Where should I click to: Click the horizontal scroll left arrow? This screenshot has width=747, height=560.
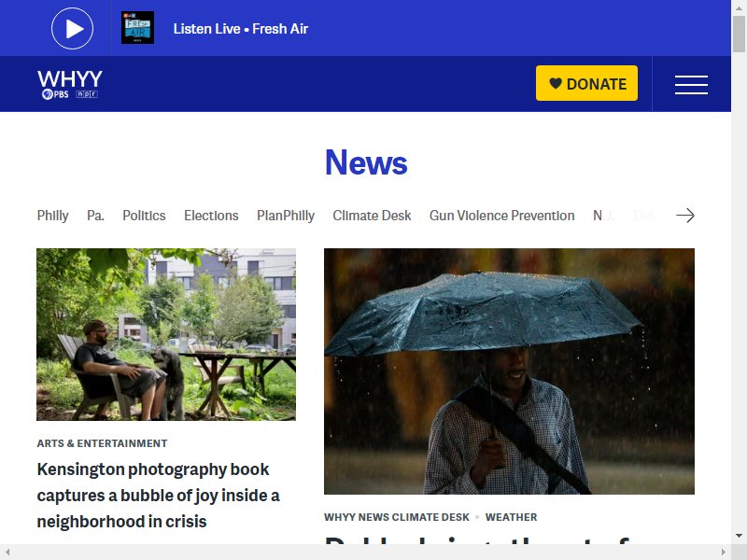click(7, 553)
